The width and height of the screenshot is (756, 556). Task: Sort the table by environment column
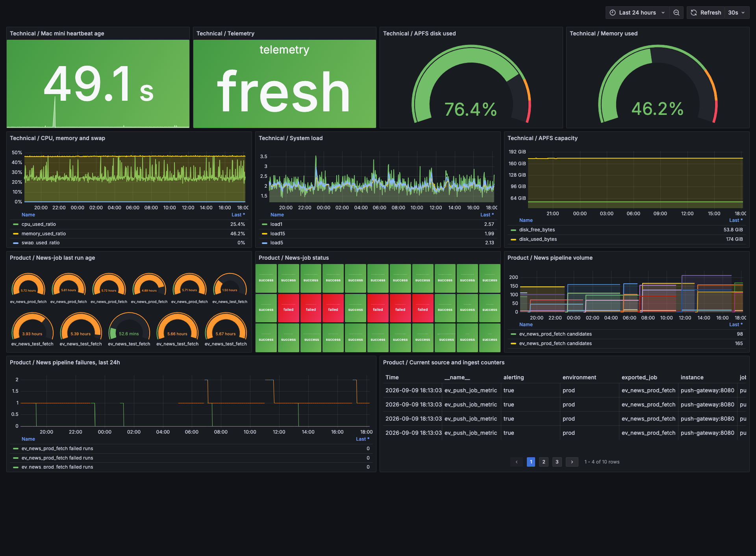[579, 377]
